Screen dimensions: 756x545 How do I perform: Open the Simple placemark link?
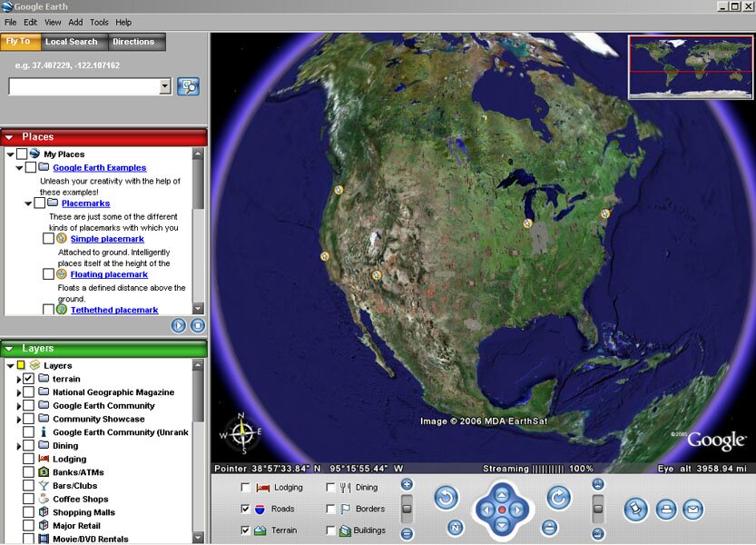[107, 239]
